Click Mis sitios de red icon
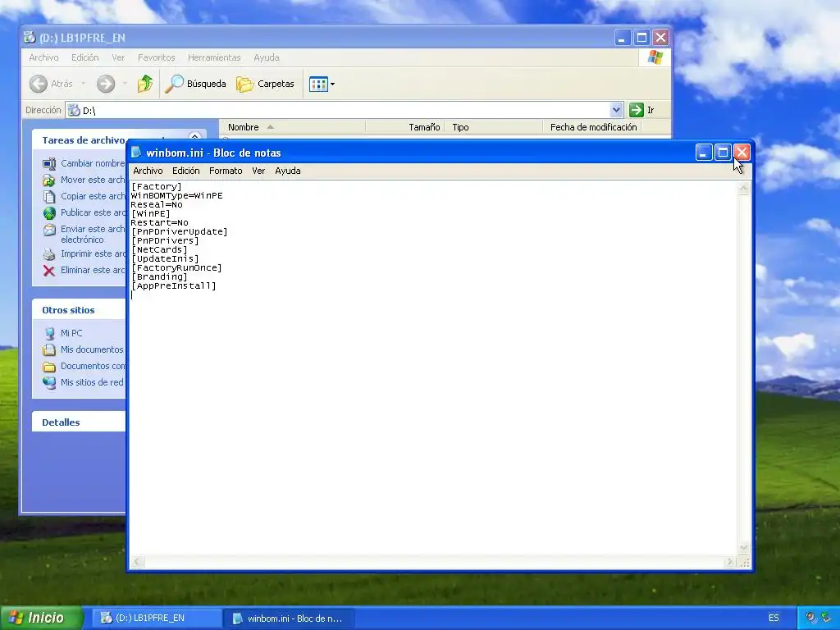Image resolution: width=840 pixels, height=630 pixels. (x=49, y=382)
